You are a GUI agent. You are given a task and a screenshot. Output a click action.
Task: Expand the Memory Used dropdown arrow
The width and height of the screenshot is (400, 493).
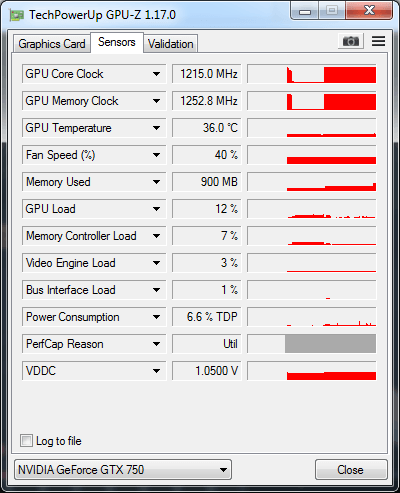point(157,182)
